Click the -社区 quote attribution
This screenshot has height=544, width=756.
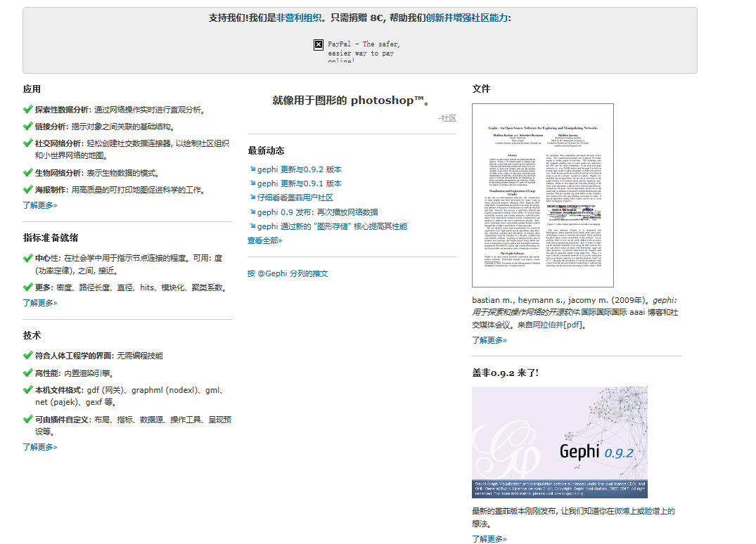coord(447,118)
